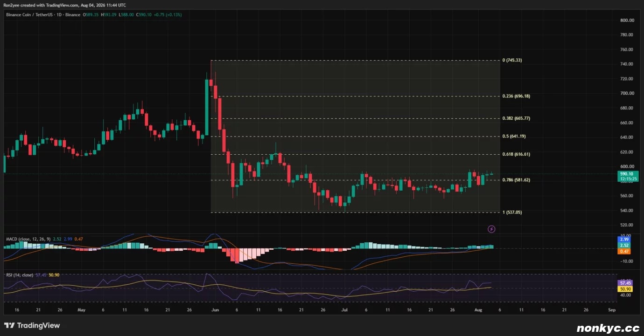644x336 pixels.
Task: Click the Ron2yee created with TradingView.com caption
Action: click(x=65, y=5)
